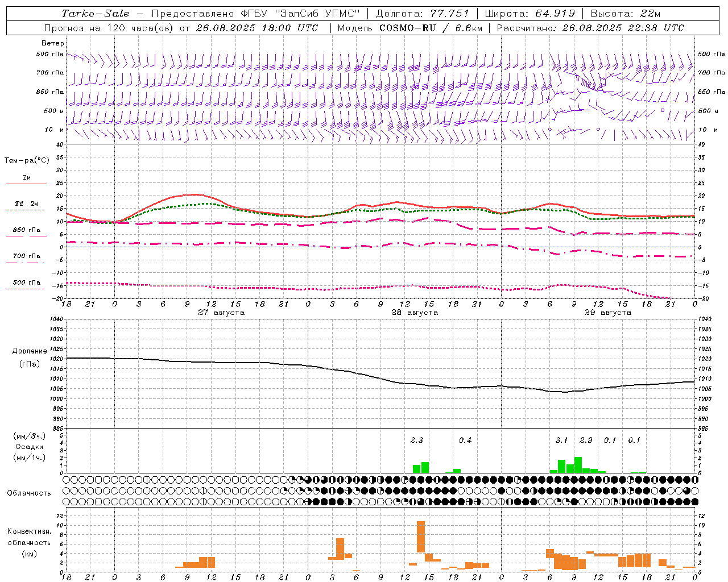This screenshot has height=582, width=728.
Task: Select the latitude value "Широта: 64.919"
Action: coord(530,14)
